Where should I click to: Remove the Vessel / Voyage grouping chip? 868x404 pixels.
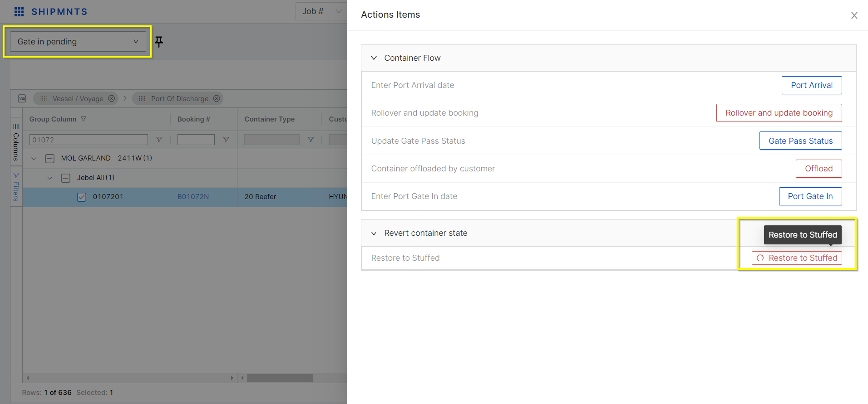coord(111,98)
